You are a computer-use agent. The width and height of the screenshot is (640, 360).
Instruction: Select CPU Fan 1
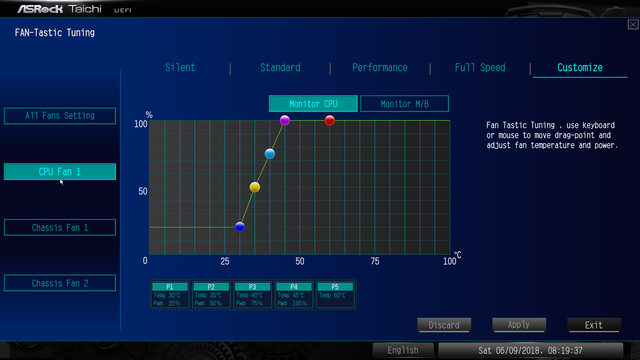click(x=60, y=171)
